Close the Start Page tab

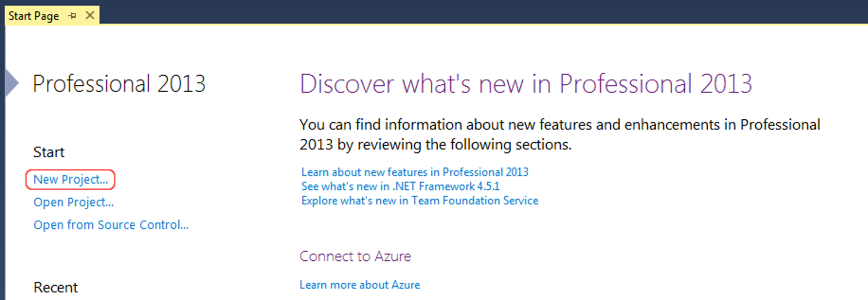[x=90, y=15]
